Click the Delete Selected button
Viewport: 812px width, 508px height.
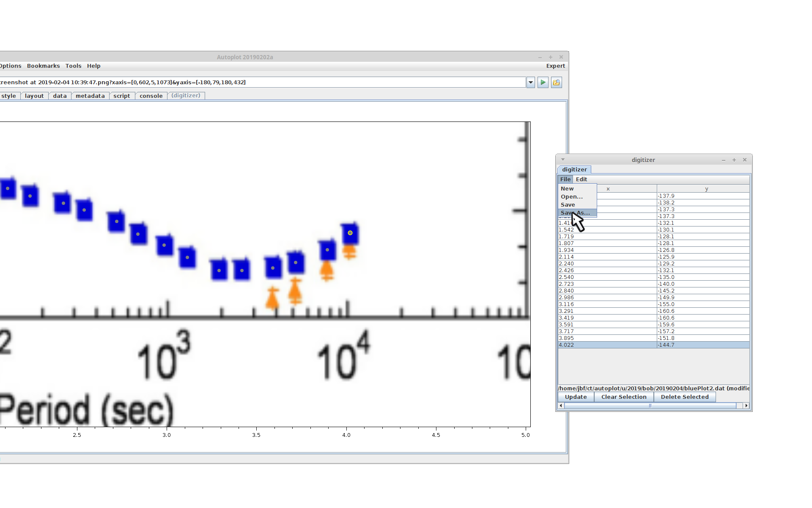tap(685, 397)
